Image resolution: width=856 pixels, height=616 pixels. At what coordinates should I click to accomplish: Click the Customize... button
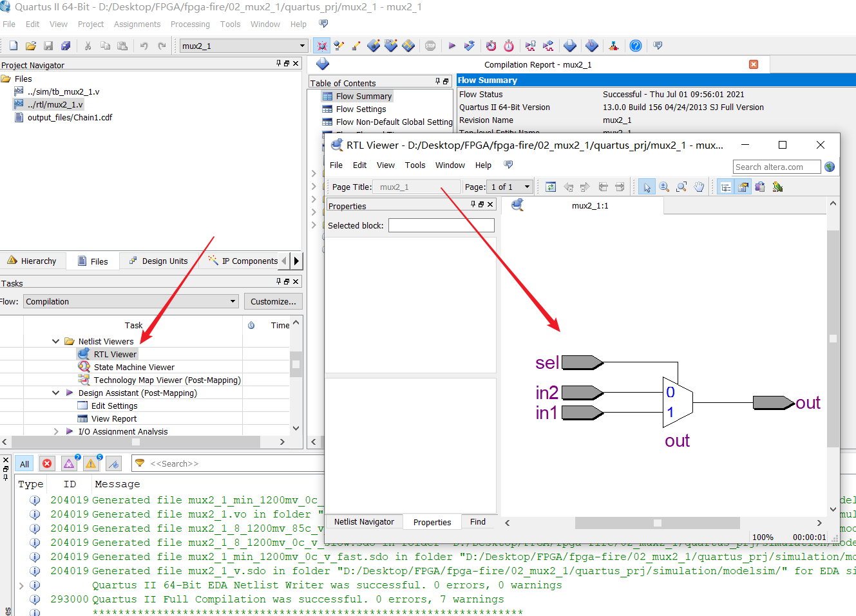[x=273, y=301]
